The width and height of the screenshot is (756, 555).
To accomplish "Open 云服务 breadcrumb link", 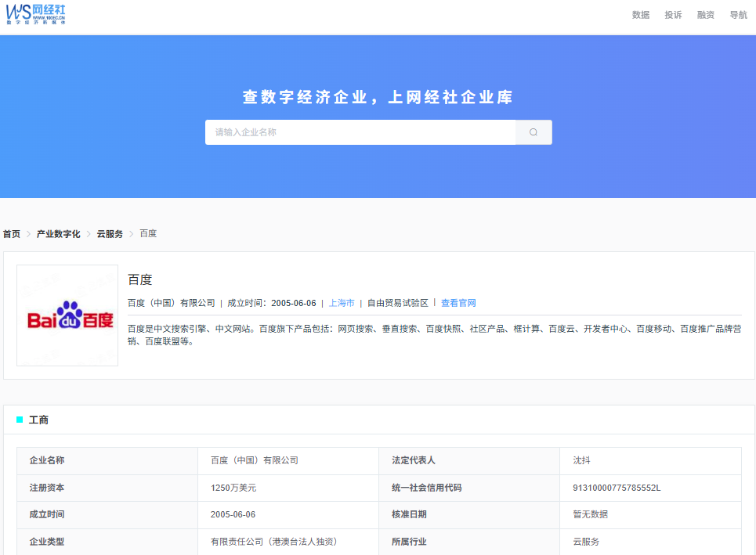I will (110, 234).
